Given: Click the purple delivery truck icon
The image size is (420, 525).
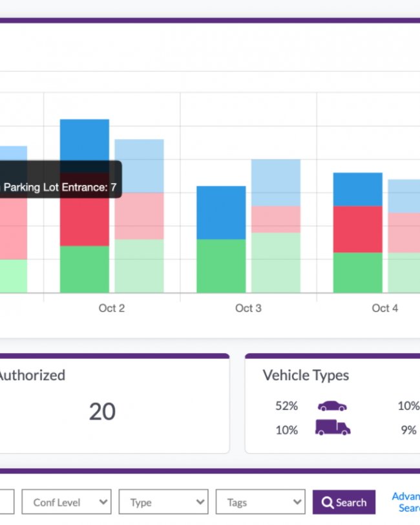Looking at the screenshot, I should [333, 427].
